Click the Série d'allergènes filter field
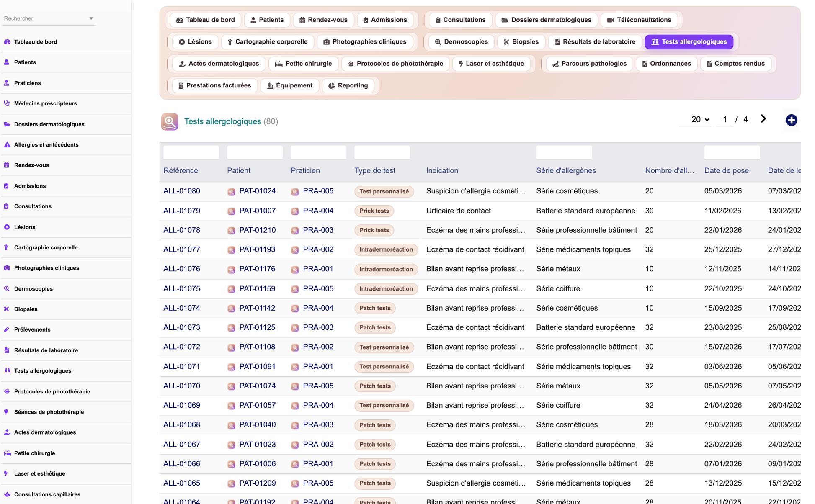 [x=564, y=152]
